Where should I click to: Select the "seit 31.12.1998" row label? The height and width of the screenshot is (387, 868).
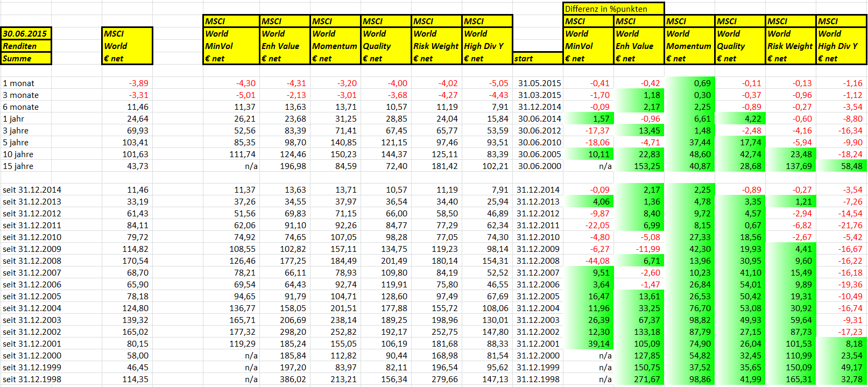coord(32,379)
